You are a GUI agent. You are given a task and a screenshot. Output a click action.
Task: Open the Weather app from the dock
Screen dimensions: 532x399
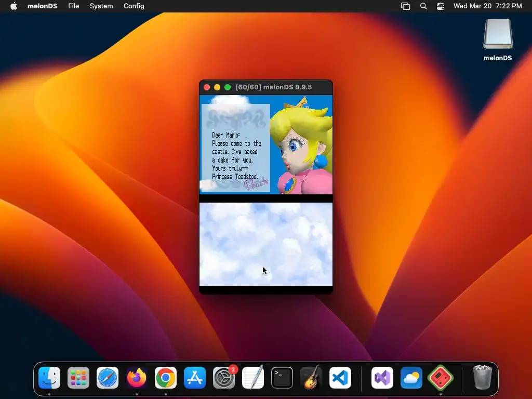pyautogui.click(x=411, y=378)
